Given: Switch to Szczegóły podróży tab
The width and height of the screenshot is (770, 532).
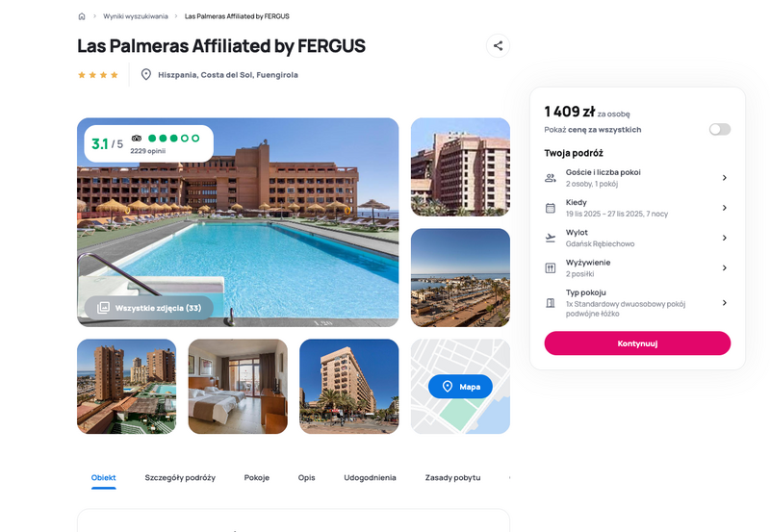Looking at the screenshot, I should click(180, 478).
